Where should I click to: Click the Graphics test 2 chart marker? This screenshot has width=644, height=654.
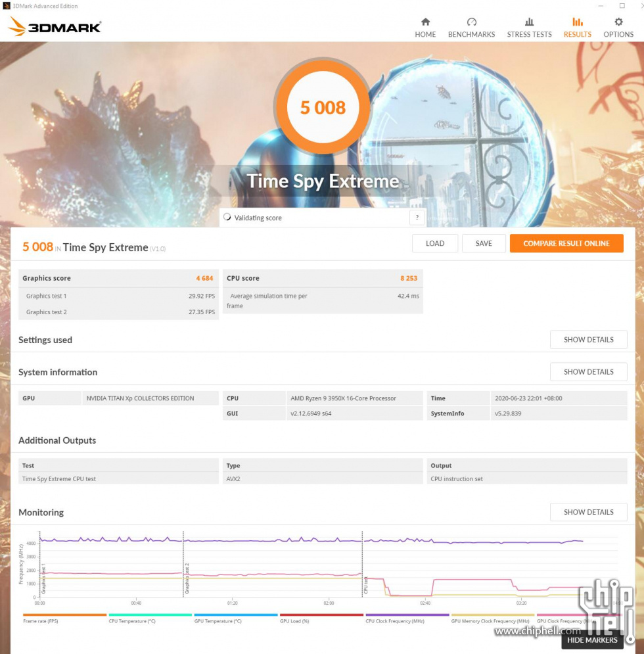pyautogui.click(x=187, y=578)
